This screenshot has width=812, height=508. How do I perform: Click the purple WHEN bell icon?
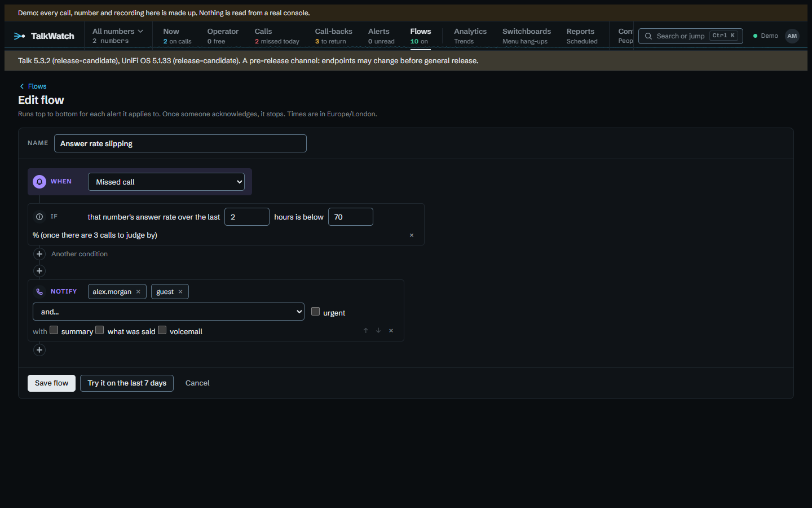click(x=39, y=182)
